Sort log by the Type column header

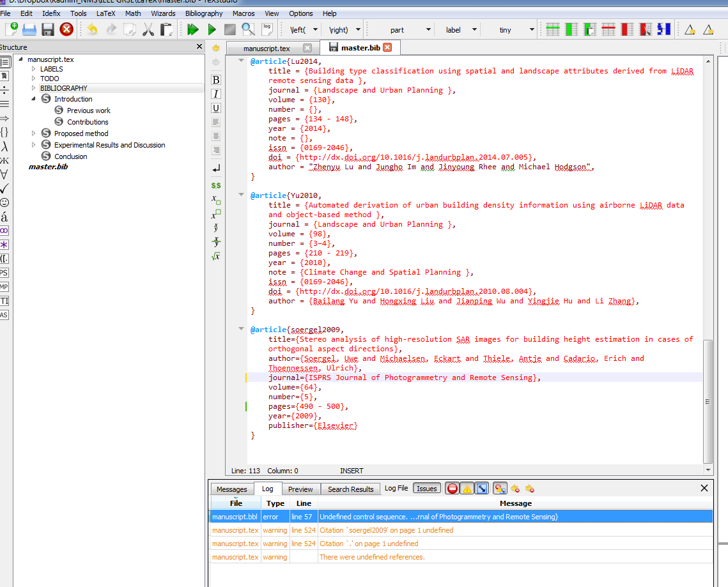point(275,503)
